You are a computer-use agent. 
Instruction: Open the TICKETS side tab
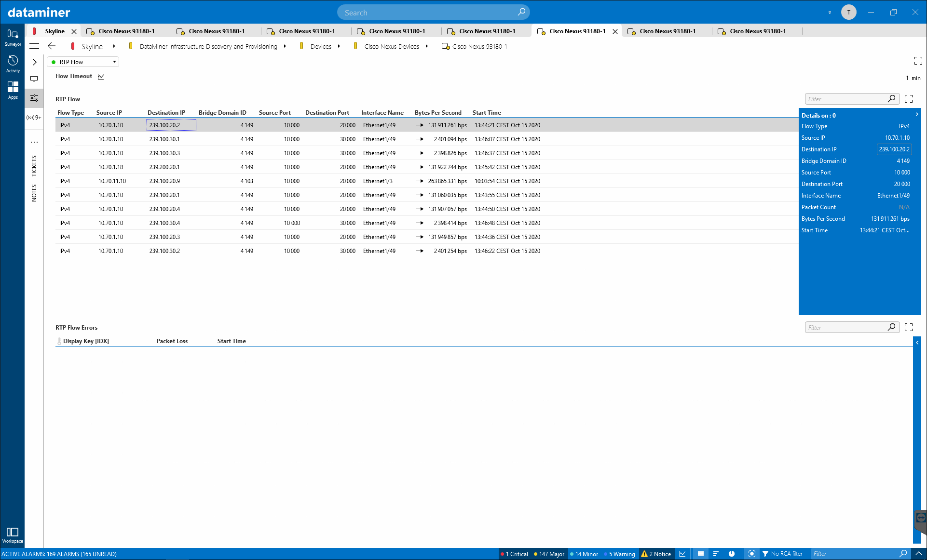tap(34, 166)
